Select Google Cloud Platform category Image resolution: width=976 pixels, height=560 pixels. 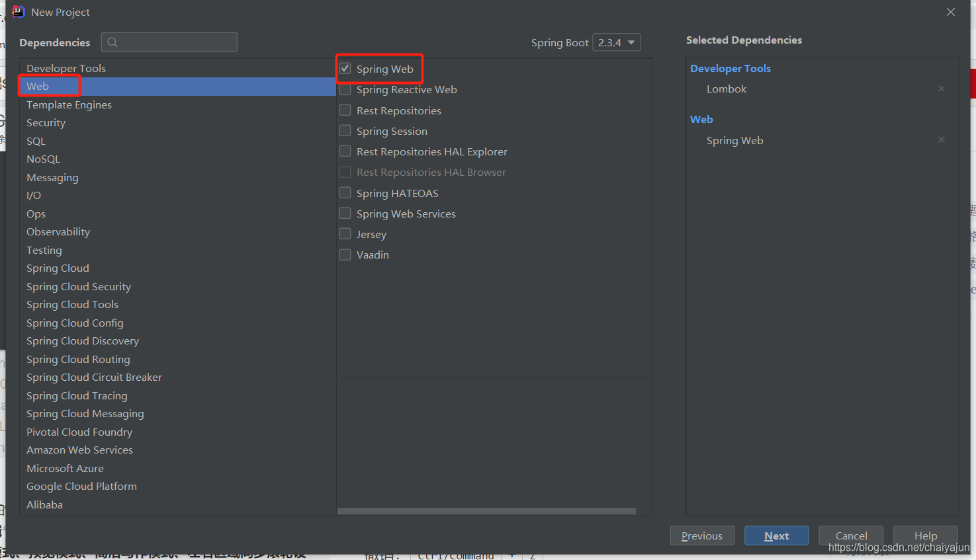[178, 487]
